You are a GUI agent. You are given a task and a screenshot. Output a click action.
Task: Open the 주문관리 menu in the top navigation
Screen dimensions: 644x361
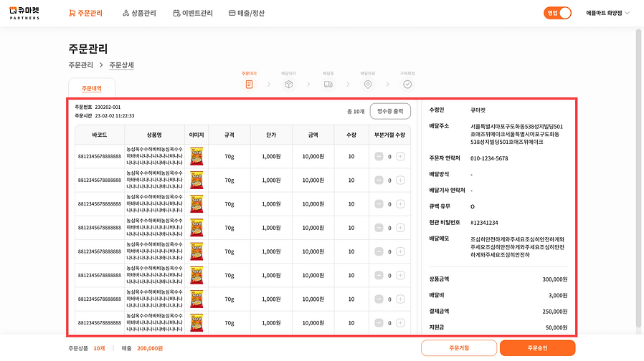coord(86,13)
